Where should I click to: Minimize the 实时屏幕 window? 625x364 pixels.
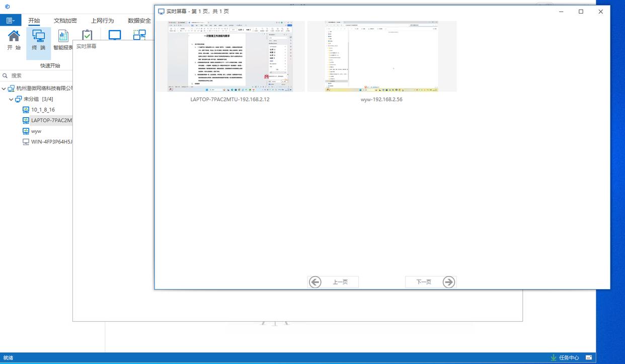[x=561, y=11]
